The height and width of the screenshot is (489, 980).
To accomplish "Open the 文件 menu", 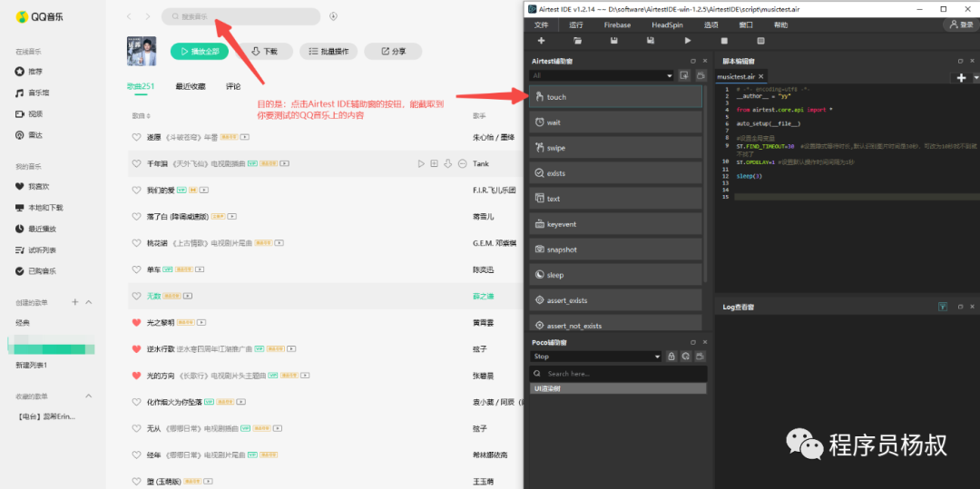I will (541, 25).
